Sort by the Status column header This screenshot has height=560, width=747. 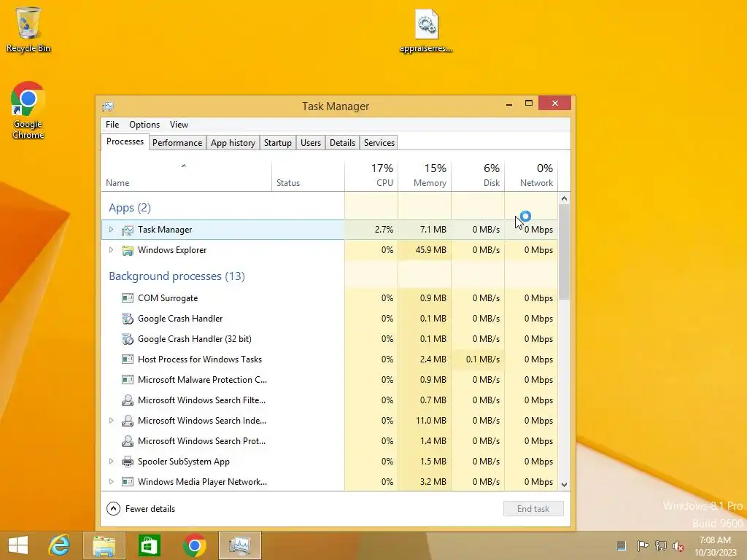coord(309,175)
